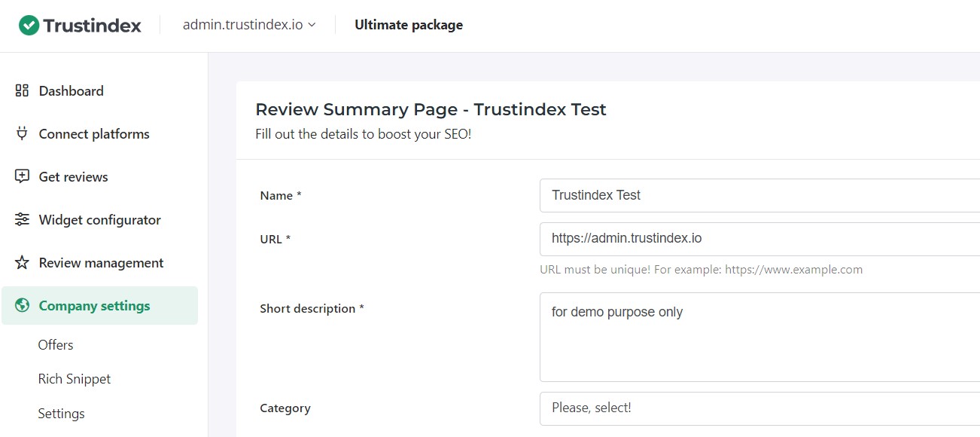
Task: Click the Review management star icon
Action: click(x=22, y=262)
